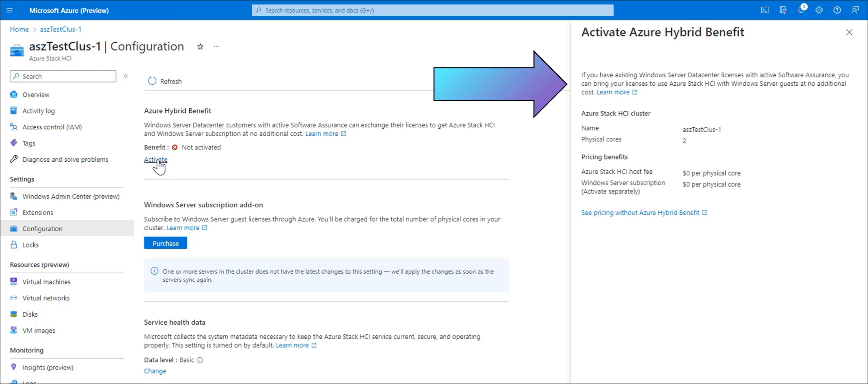The height and width of the screenshot is (384, 868).
Task: Click the Locks padlock icon
Action: [14, 245]
